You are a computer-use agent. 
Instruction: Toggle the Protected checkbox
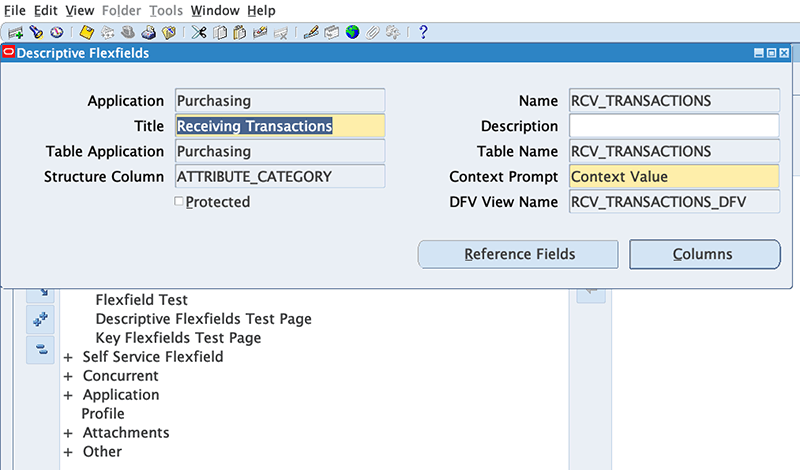(179, 201)
